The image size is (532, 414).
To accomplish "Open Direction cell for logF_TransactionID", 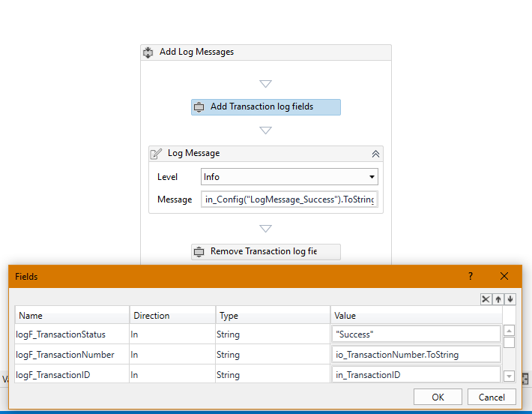I will (x=172, y=374).
